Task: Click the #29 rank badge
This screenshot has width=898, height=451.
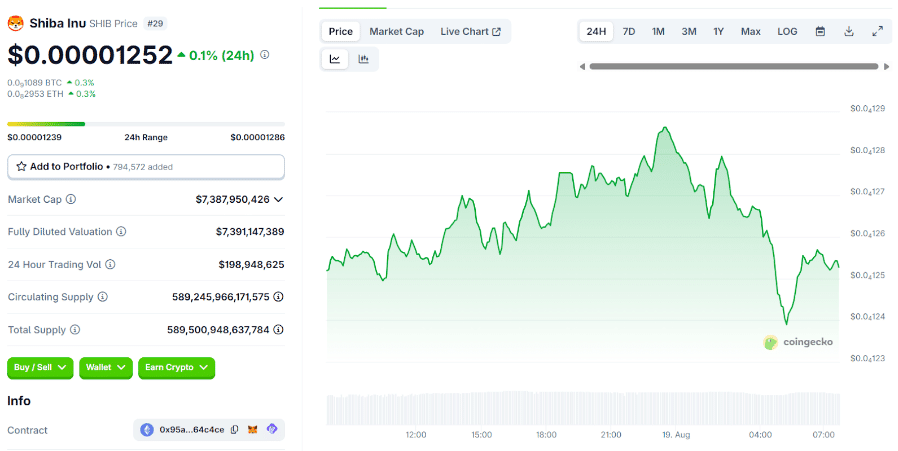Action: [x=155, y=23]
